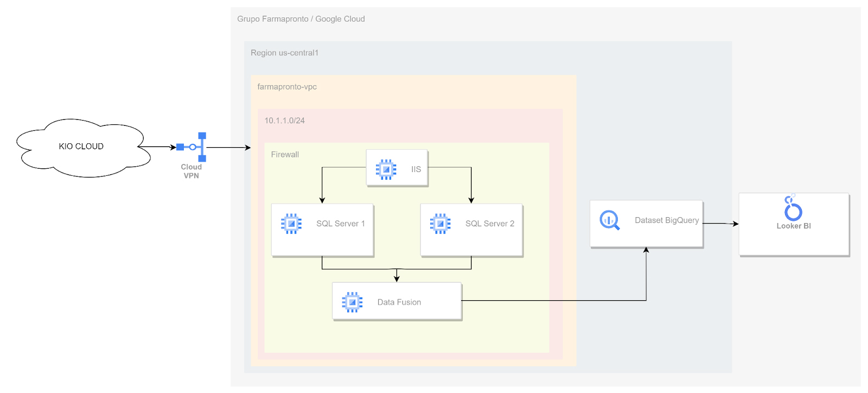Viewport: 868px width, 393px height.
Task: Click the 'KIO CLOUD' text
Action: [x=81, y=147]
